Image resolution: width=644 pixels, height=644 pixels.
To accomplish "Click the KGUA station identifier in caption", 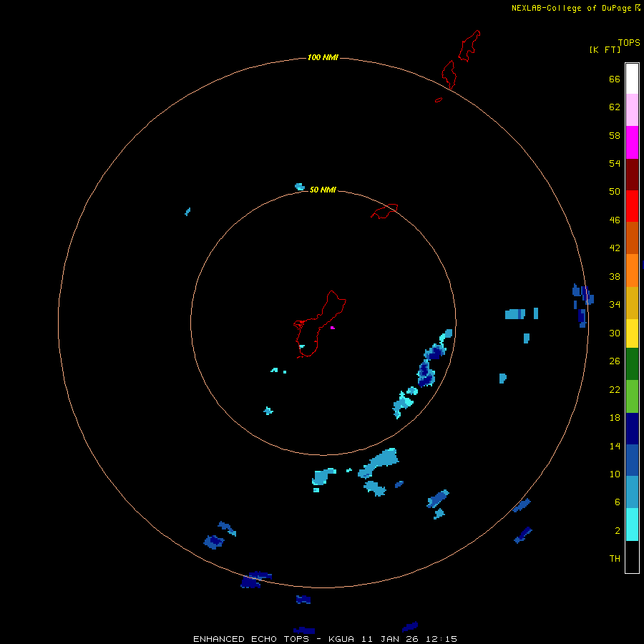I will (x=343, y=639).
